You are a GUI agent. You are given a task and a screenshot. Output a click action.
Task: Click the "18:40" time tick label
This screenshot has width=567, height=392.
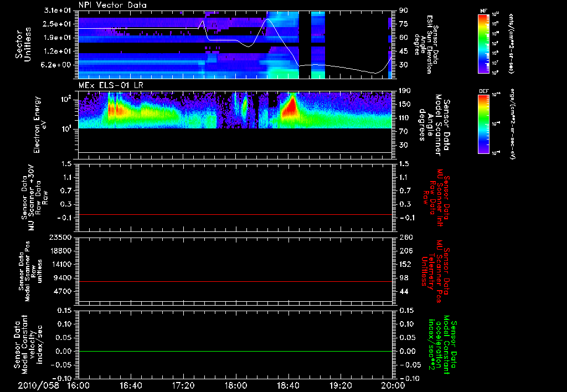click(288, 385)
